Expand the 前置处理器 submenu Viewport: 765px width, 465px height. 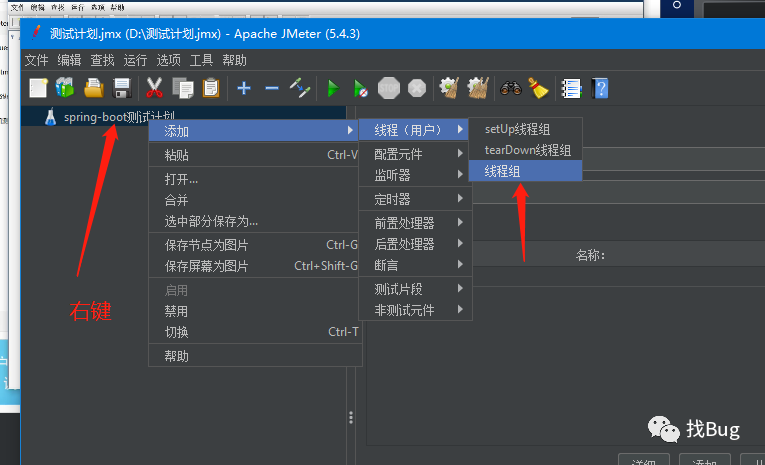pos(415,223)
